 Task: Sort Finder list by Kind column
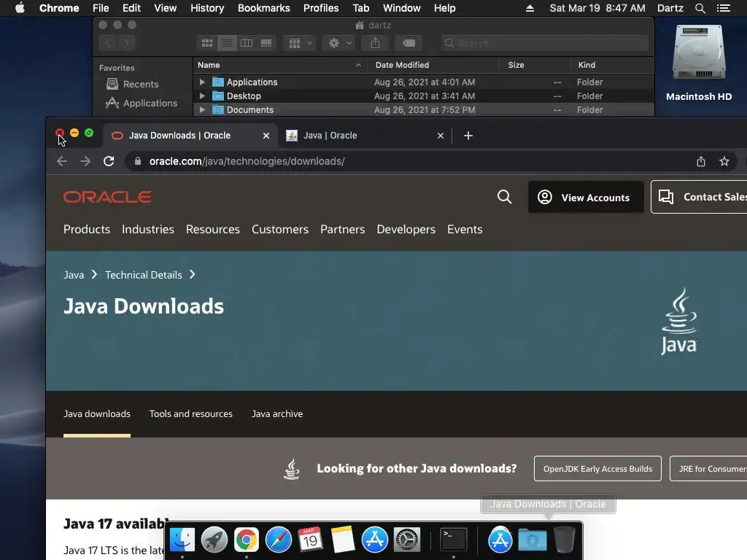point(612,65)
